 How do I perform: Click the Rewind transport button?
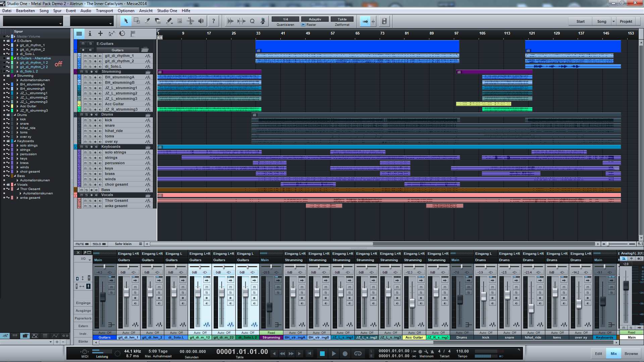[282, 353]
